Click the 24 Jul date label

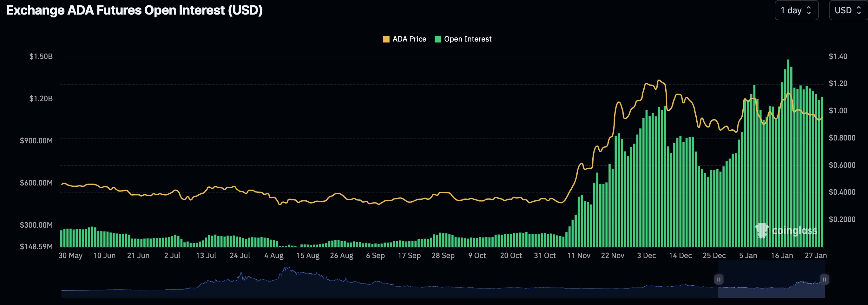pyautogui.click(x=240, y=256)
